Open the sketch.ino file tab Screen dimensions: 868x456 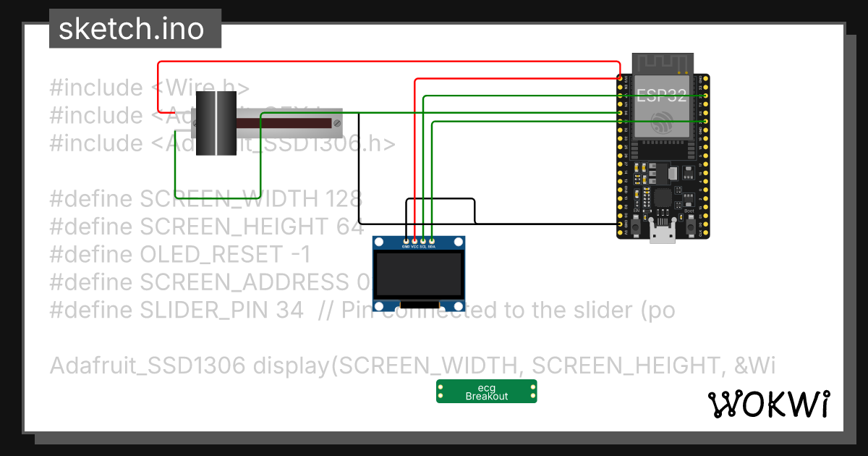pos(135,29)
